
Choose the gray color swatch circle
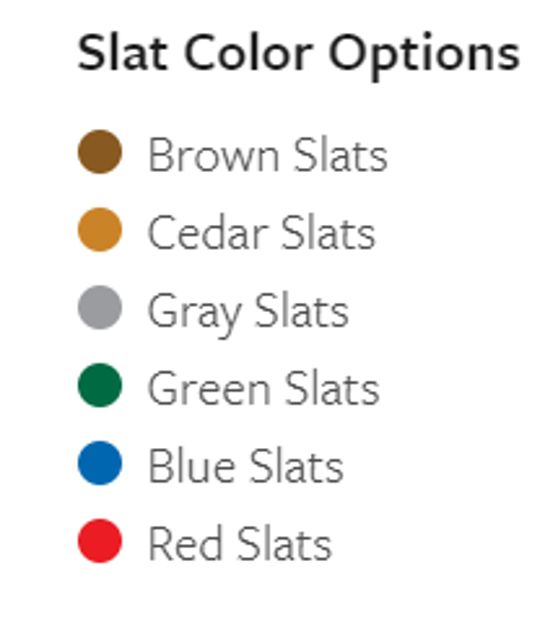pos(100,307)
